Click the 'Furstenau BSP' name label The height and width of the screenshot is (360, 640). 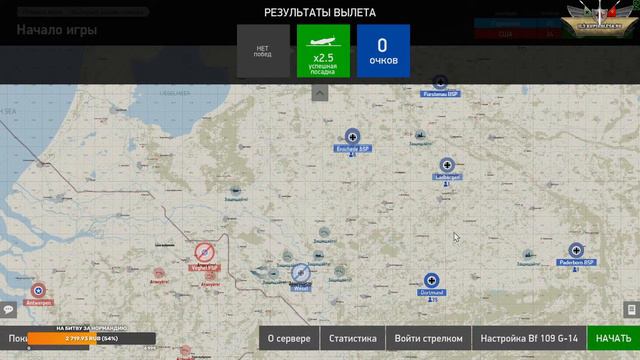440,94
